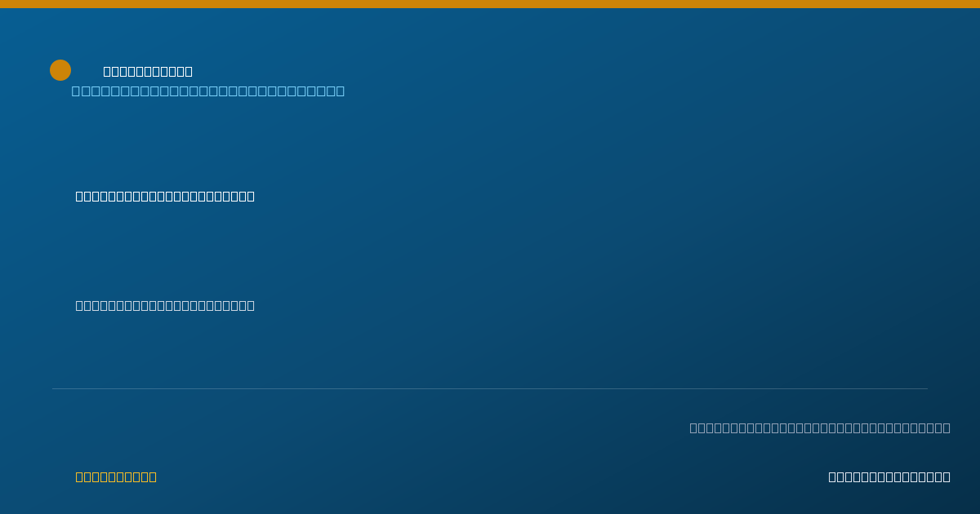
Task: Click the thin horizontal divider line
Action: pos(490,388)
